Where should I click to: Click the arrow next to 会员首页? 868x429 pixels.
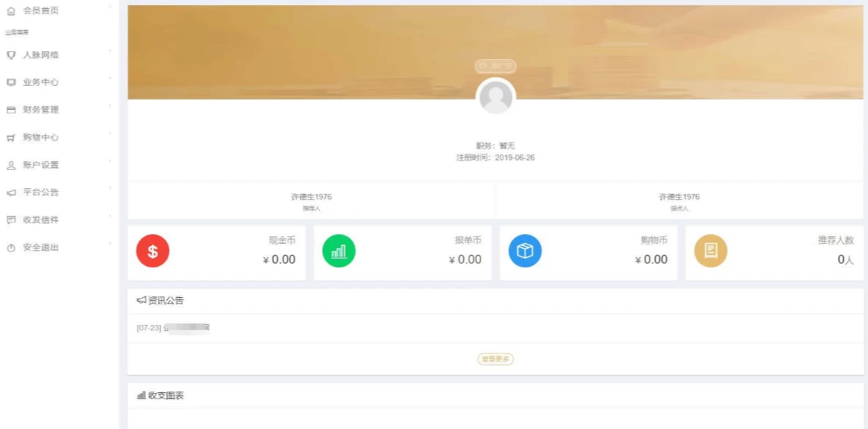[110, 7]
